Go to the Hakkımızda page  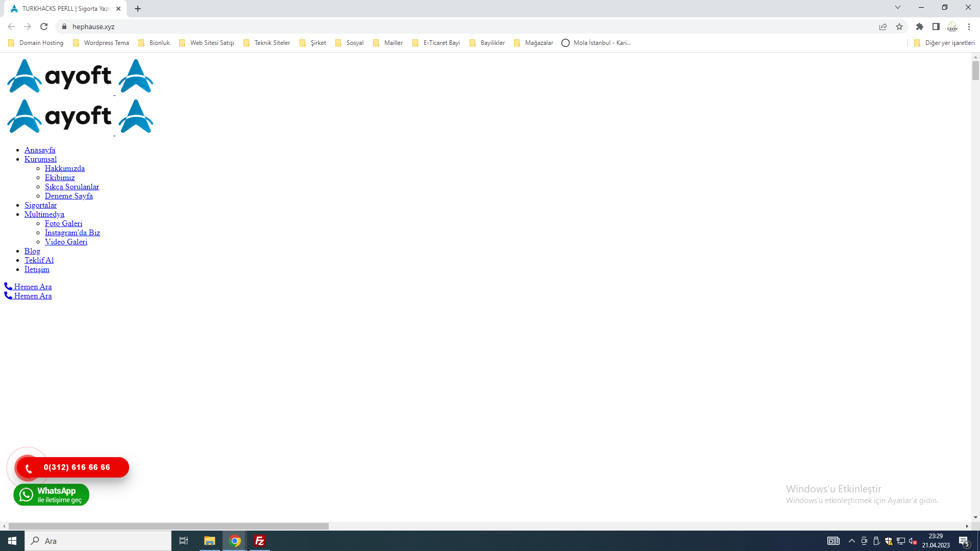[x=65, y=168]
